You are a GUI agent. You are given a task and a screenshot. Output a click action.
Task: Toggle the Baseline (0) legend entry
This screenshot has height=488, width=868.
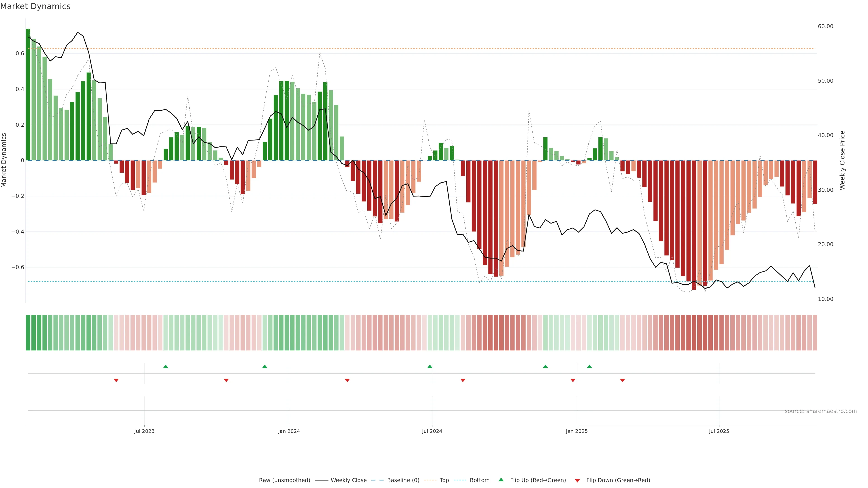point(403,480)
